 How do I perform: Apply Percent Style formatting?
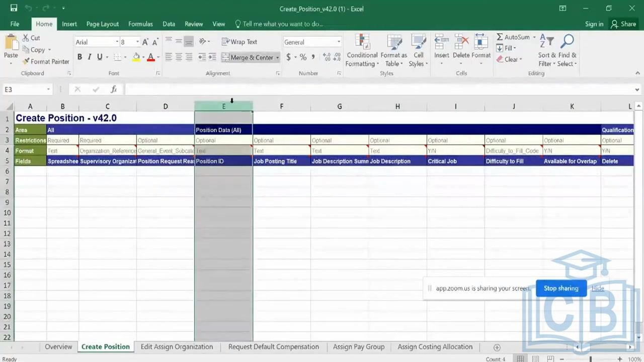tap(303, 57)
